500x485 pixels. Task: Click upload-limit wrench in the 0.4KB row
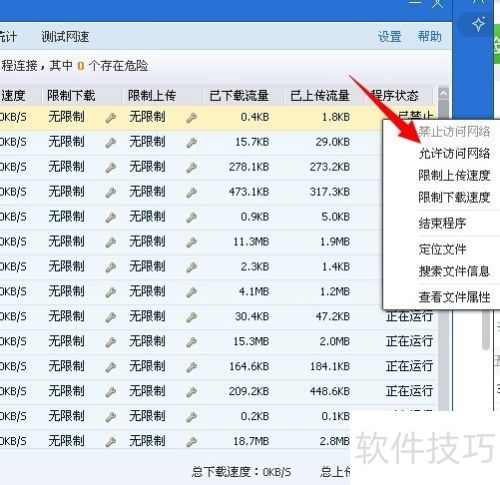pos(191,118)
